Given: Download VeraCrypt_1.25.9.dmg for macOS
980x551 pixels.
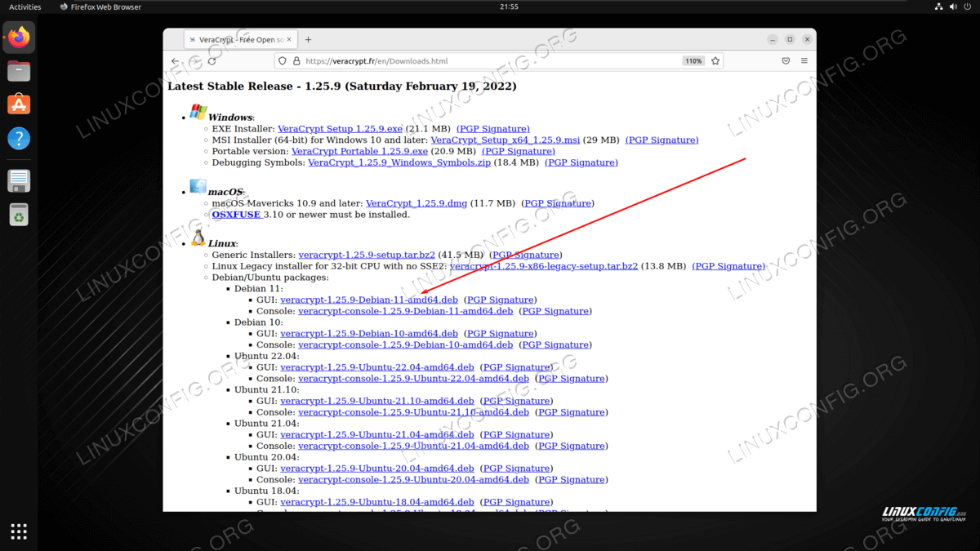Looking at the screenshot, I should 416,203.
